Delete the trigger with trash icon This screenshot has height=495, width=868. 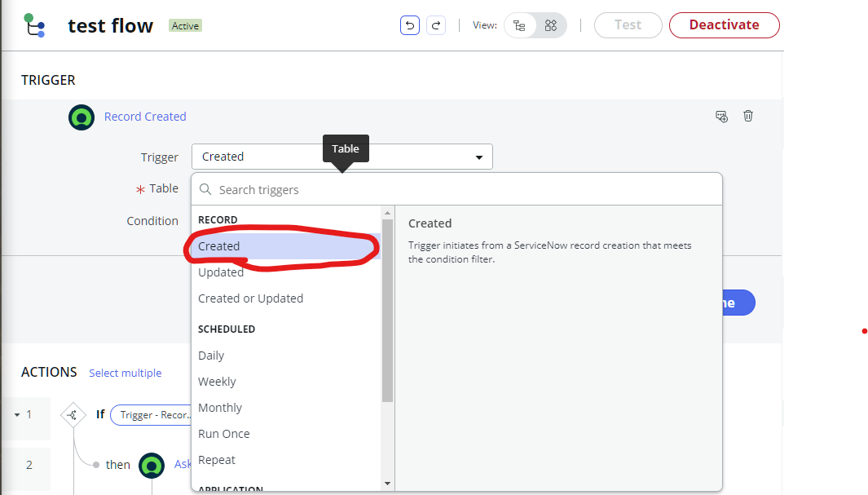click(748, 116)
